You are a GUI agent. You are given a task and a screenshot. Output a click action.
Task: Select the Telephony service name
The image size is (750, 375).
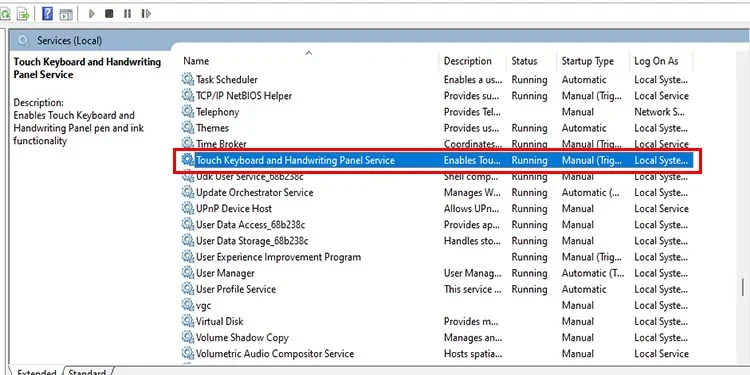click(x=218, y=112)
